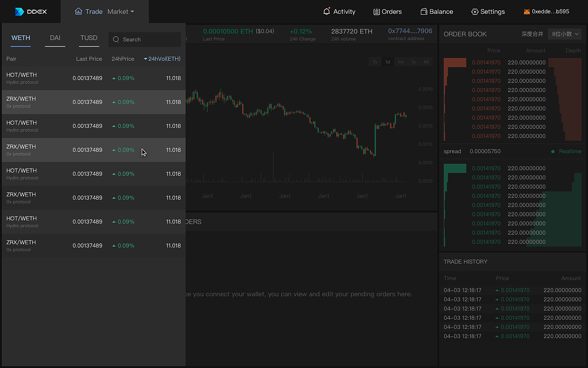Click the Settings gear icon
Screen dimensions: 588x368
point(475,11)
